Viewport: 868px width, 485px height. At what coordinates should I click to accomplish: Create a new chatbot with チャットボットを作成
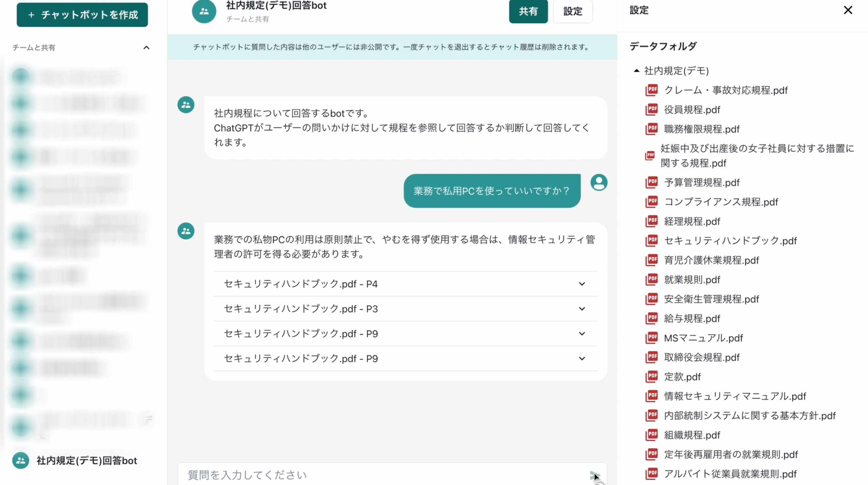click(x=82, y=15)
